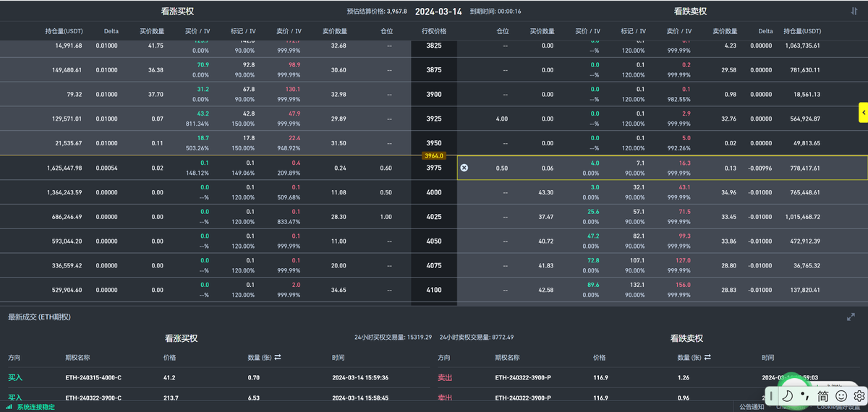Click call bid price 70.9 for strike 3875
The image size is (868, 412).
(203, 65)
